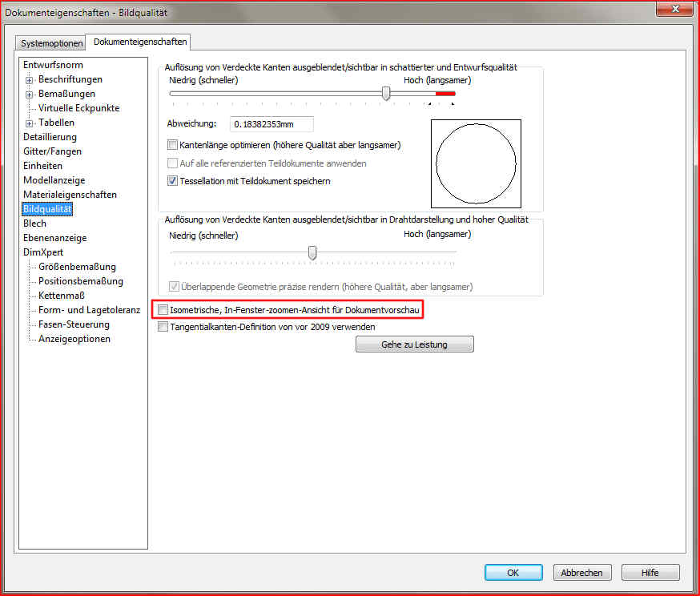Switch to the Systemoptionen tab
Screen dimensions: 700x596
click(x=51, y=43)
